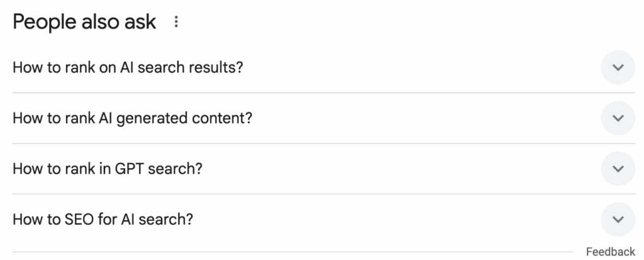Open the three-dot menu beside People also ask
The width and height of the screenshot is (644, 260).
(176, 23)
